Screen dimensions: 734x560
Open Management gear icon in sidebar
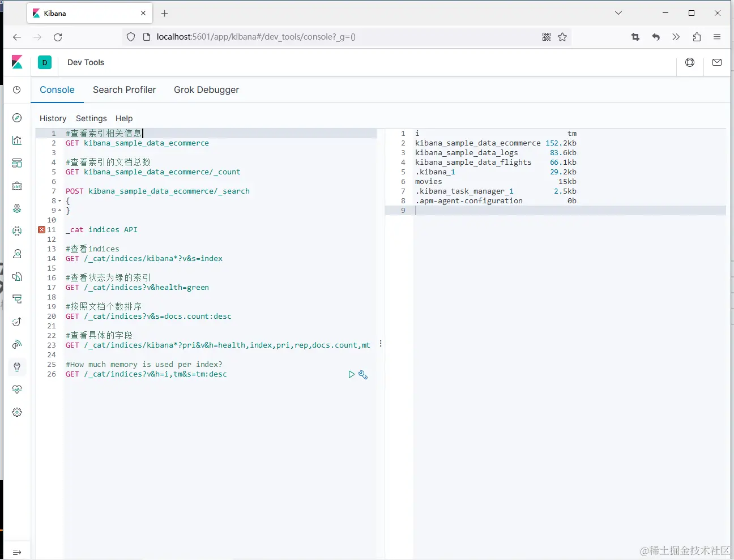[17, 412]
